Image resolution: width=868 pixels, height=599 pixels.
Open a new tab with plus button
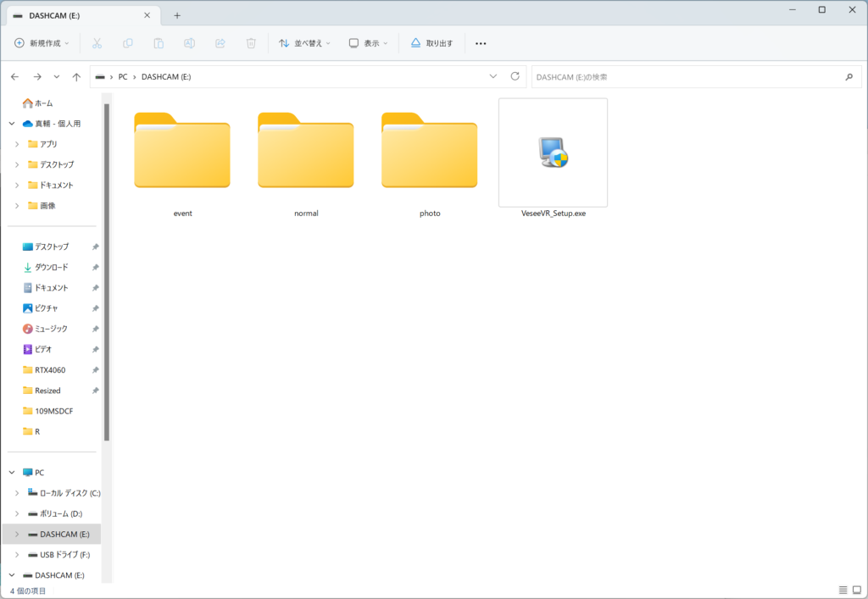pyautogui.click(x=177, y=15)
